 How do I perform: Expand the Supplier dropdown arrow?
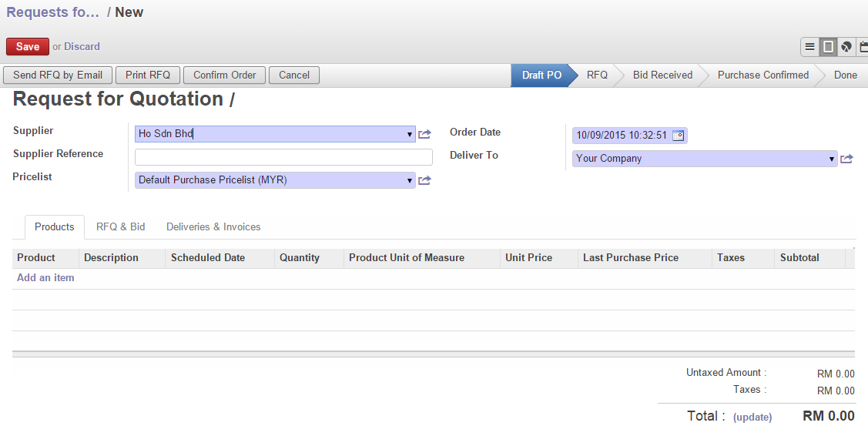click(410, 134)
